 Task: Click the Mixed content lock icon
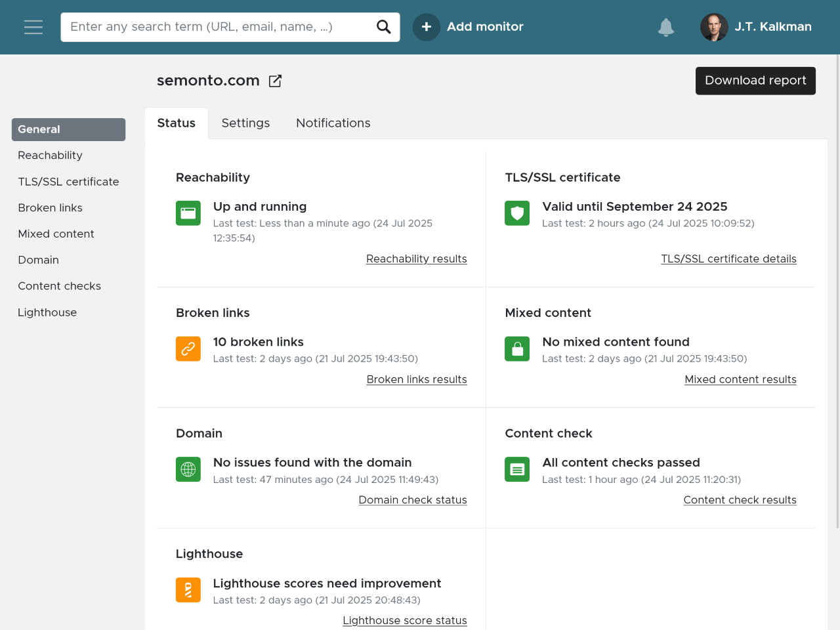(x=517, y=348)
